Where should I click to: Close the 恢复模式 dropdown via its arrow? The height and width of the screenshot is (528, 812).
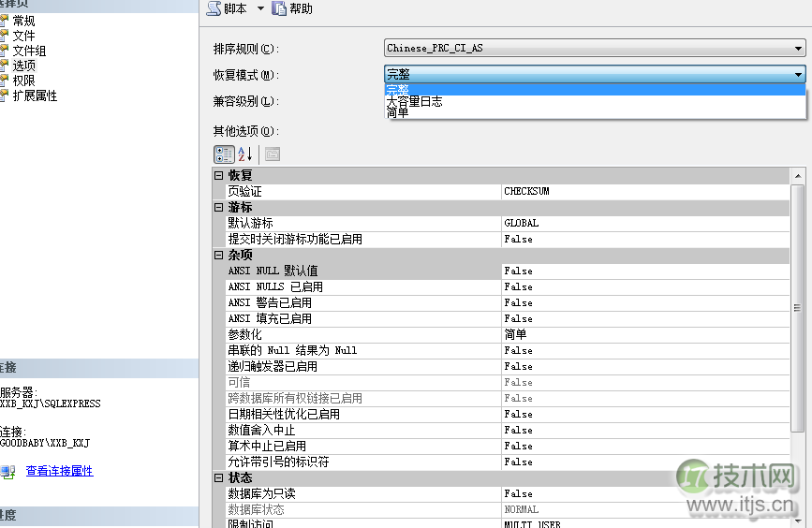[x=798, y=75]
